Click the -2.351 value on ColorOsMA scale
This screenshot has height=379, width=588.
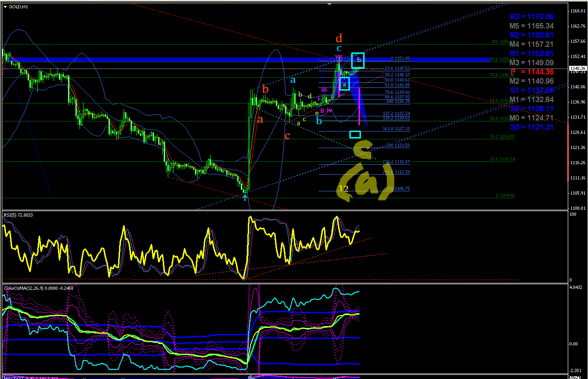[x=577, y=370]
